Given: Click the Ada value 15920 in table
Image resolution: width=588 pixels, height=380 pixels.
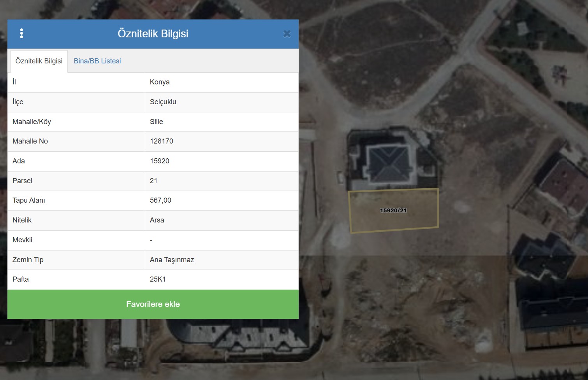Looking at the screenshot, I should [x=160, y=161].
